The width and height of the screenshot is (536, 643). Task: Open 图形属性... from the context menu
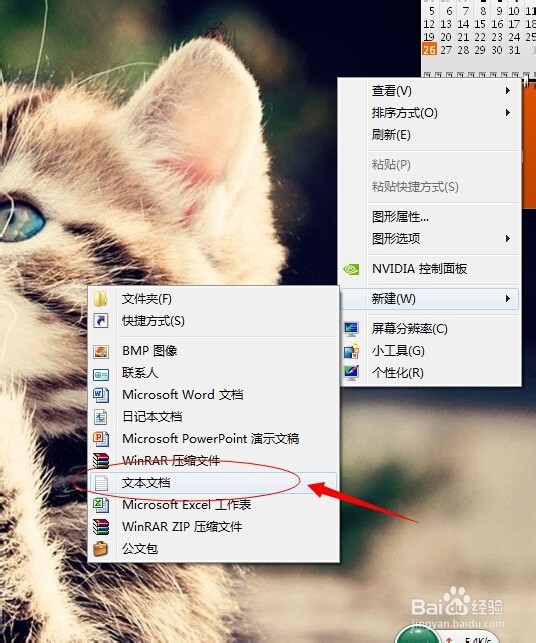pos(429,217)
